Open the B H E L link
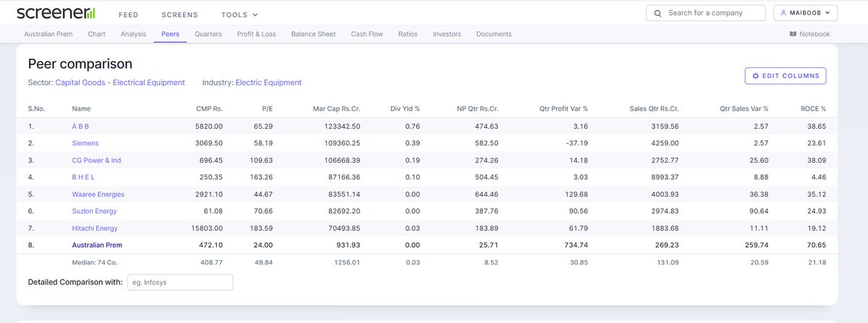Viewport: 868px width, 323px height. tap(83, 177)
